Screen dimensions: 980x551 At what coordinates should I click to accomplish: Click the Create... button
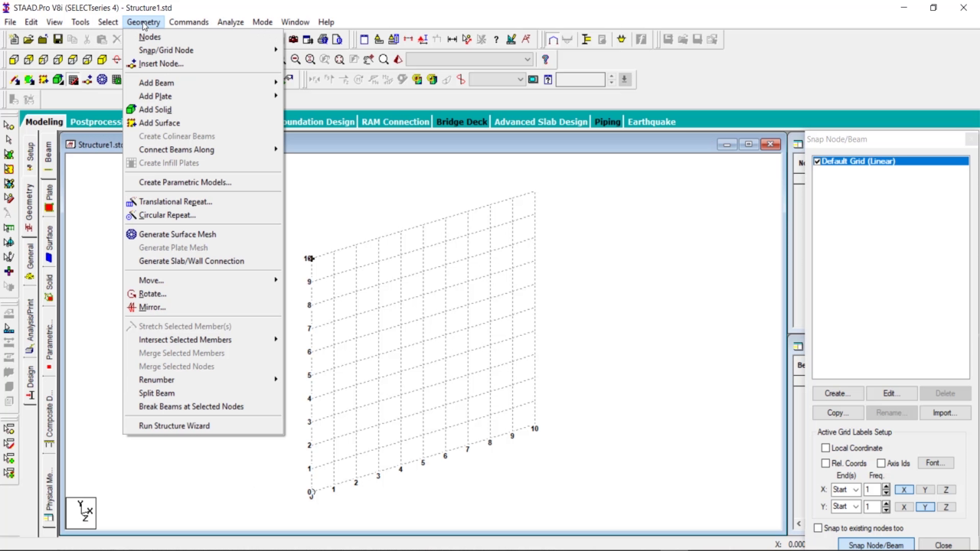pyautogui.click(x=838, y=393)
